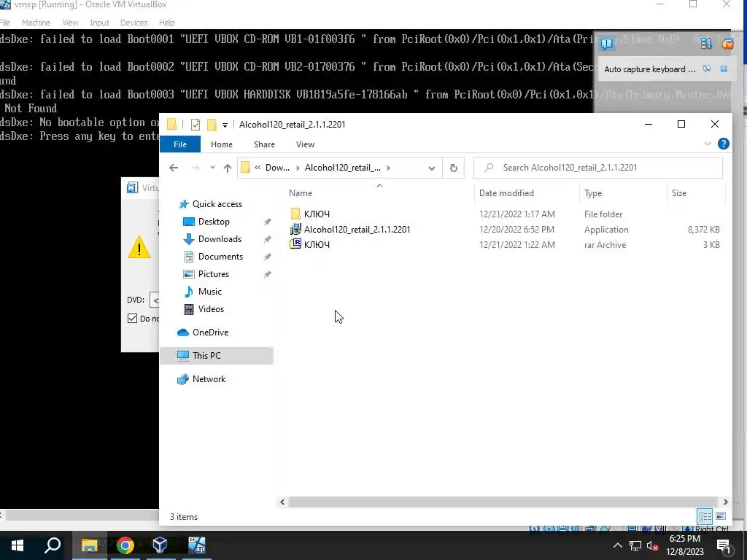Open Network in the sidebar

[209, 379]
